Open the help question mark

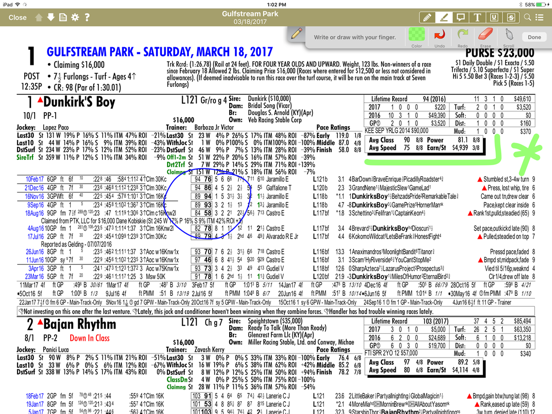(x=87, y=17)
